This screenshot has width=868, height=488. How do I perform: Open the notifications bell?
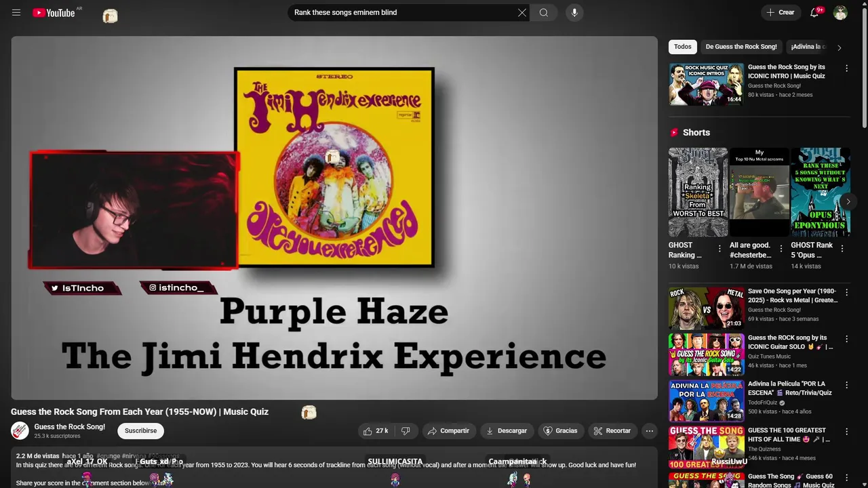[815, 12]
